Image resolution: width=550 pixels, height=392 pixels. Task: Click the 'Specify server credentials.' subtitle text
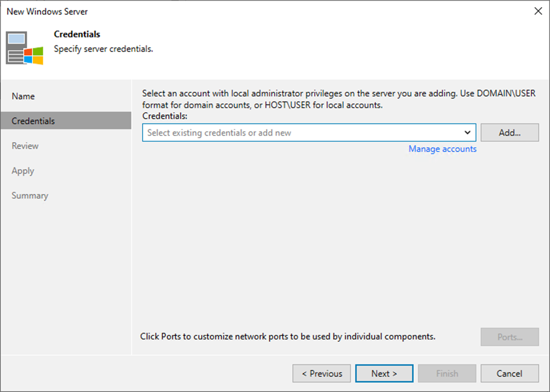point(103,49)
